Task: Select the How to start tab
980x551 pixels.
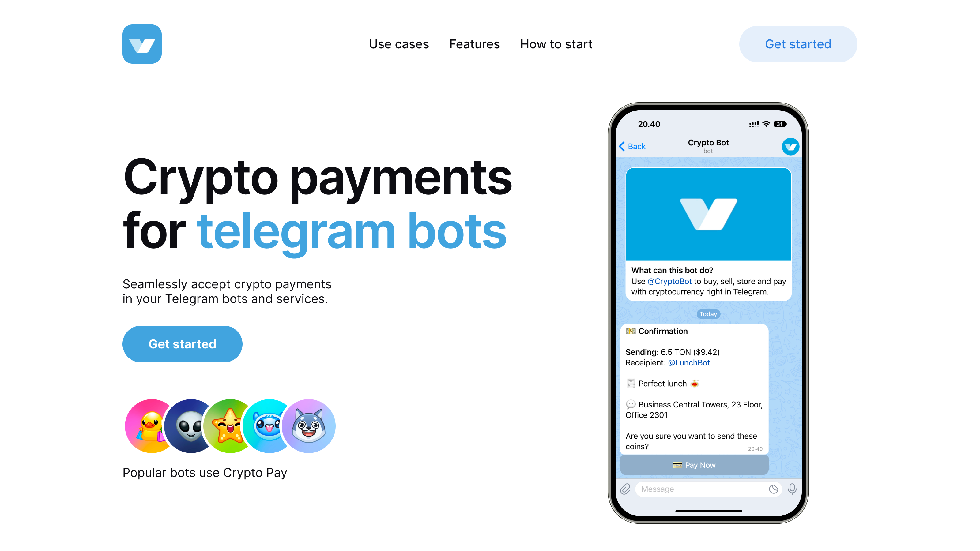Action: point(556,44)
